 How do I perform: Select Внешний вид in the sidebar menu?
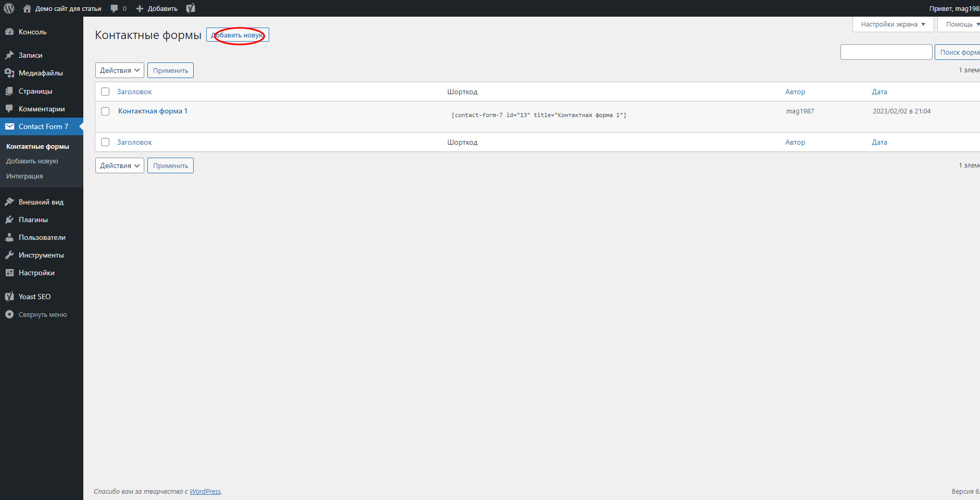coord(41,202)
